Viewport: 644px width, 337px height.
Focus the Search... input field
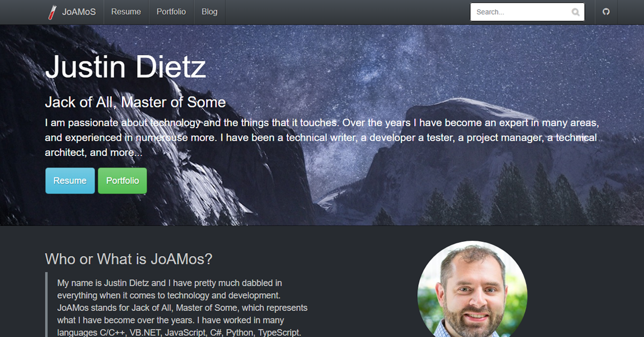(x=527, y=12)
